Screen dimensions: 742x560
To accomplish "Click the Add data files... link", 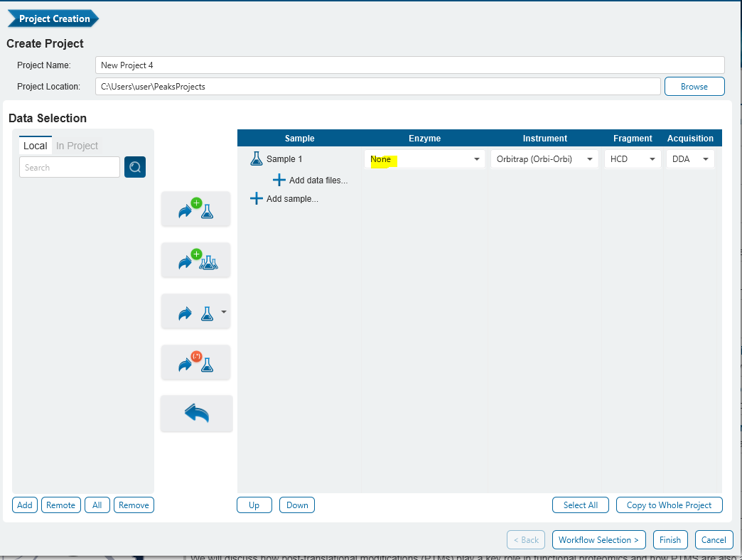I will pyautogui.click(x=318, y=181).
